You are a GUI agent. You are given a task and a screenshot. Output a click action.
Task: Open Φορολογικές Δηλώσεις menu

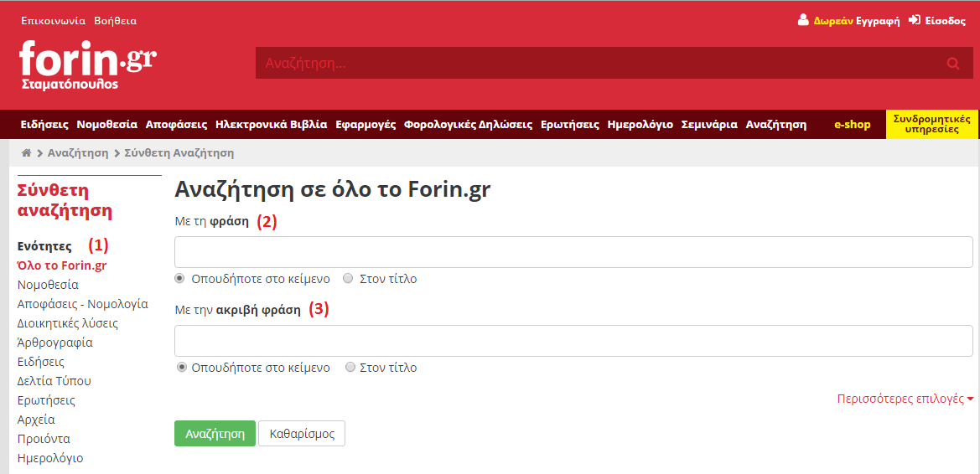tap(469, 124)
